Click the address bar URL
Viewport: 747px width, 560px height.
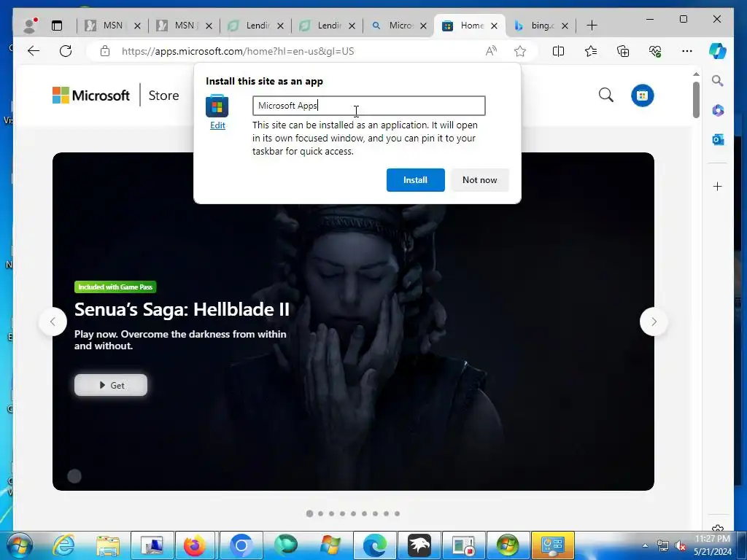point(238,51)
